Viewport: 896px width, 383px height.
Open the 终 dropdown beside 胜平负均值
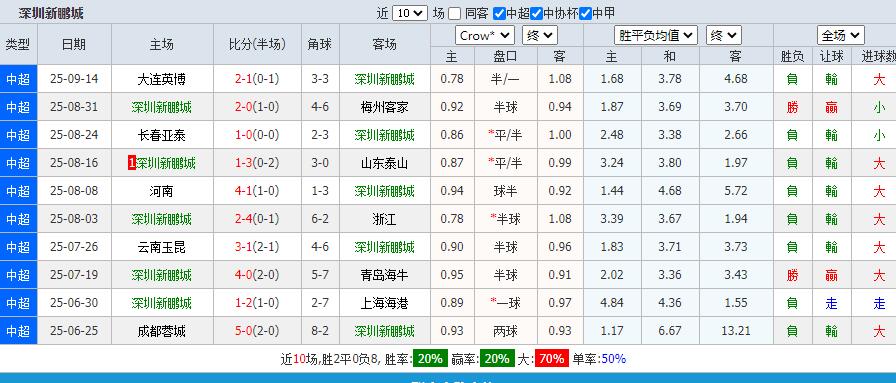coord(724,35)
